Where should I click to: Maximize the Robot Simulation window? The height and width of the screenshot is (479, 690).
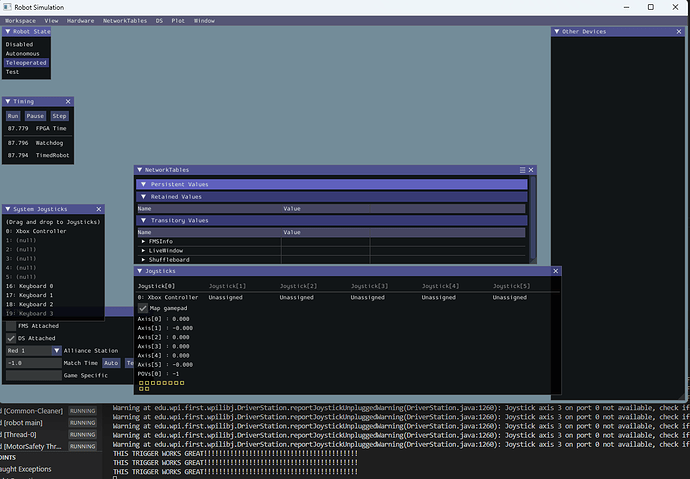tap(651, 7)
